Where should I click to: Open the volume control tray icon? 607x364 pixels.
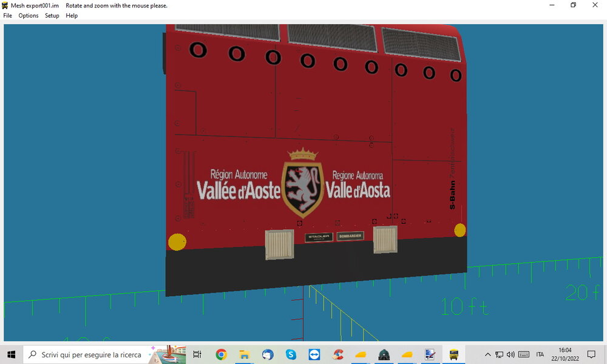(510, 354)
